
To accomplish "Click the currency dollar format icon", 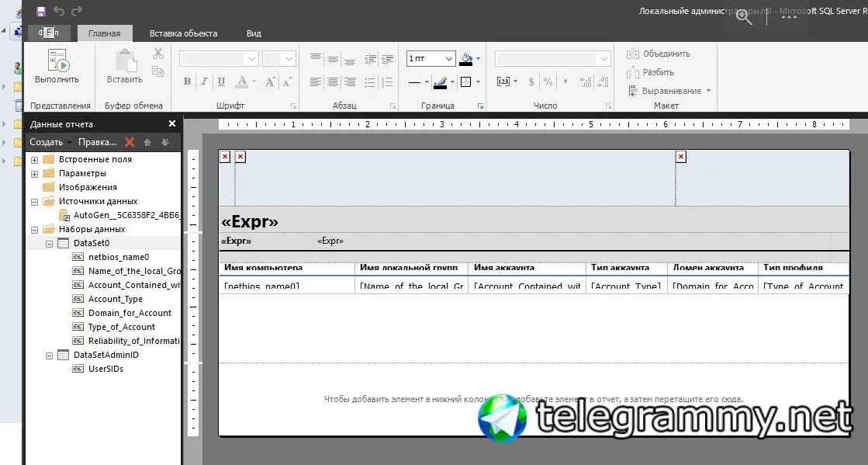I will [x=531, y=82].
